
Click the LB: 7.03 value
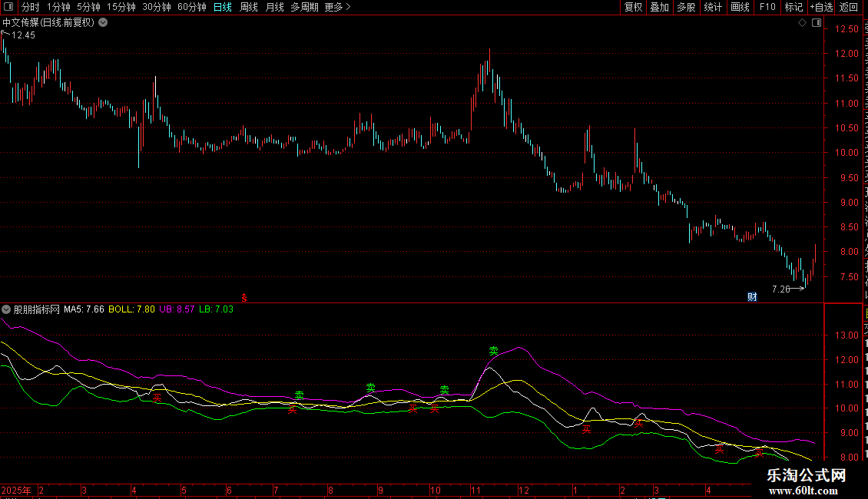coord(217,309)
